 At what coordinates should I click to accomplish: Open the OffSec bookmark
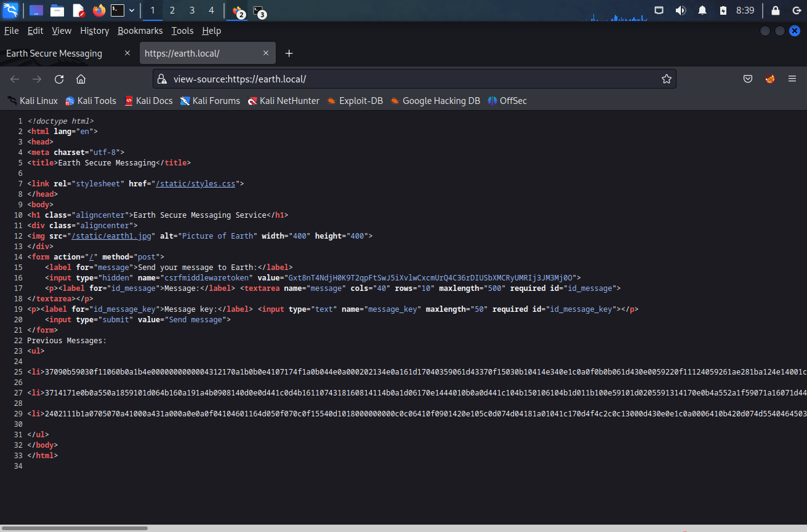click(507, 101)
